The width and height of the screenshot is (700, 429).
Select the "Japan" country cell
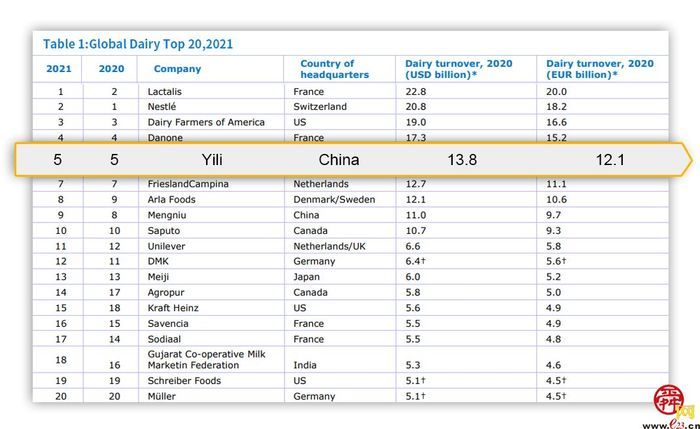coord(307,277)
